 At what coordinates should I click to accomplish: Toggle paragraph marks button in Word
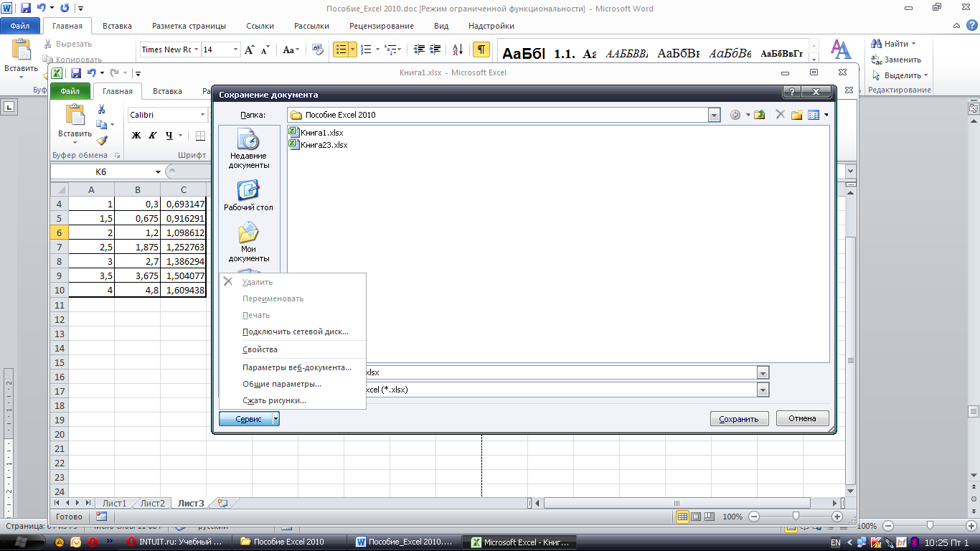coord(481,50)
